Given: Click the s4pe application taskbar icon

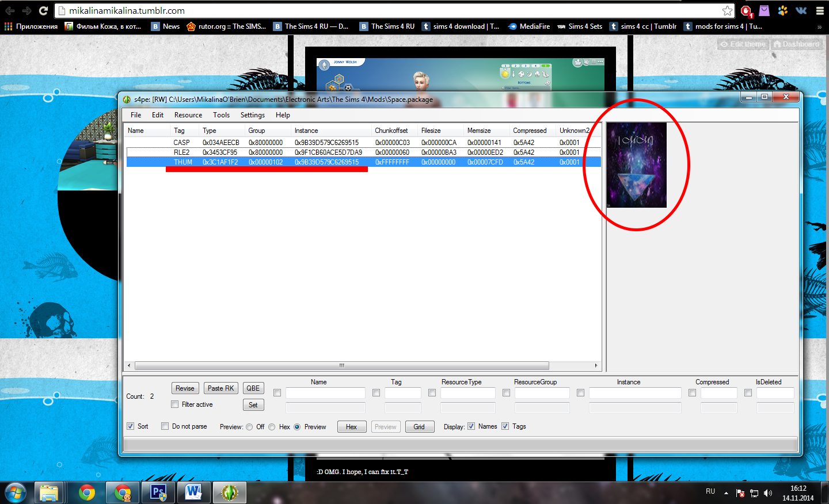Looking at the screenshot, I should pyautogui.click(x=229, y=492).
